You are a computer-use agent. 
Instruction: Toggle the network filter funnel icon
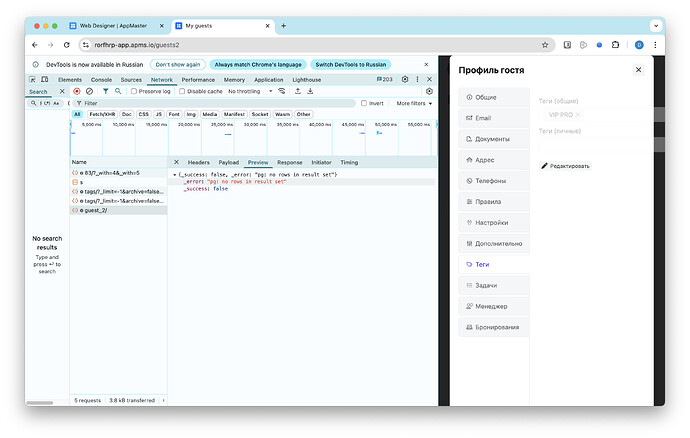tap(106, 91)
